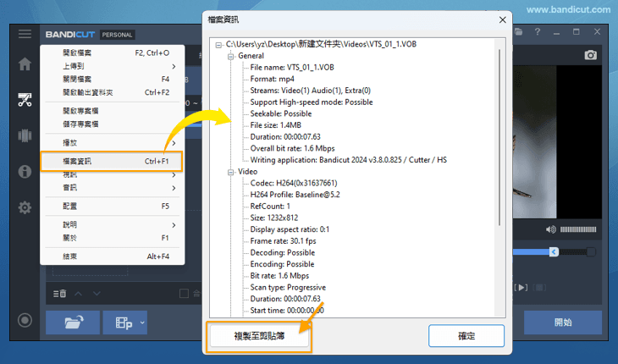Click the right trim end handle
Image resolution: width=618 pixels, height=364 pixels.
(591, 251)
